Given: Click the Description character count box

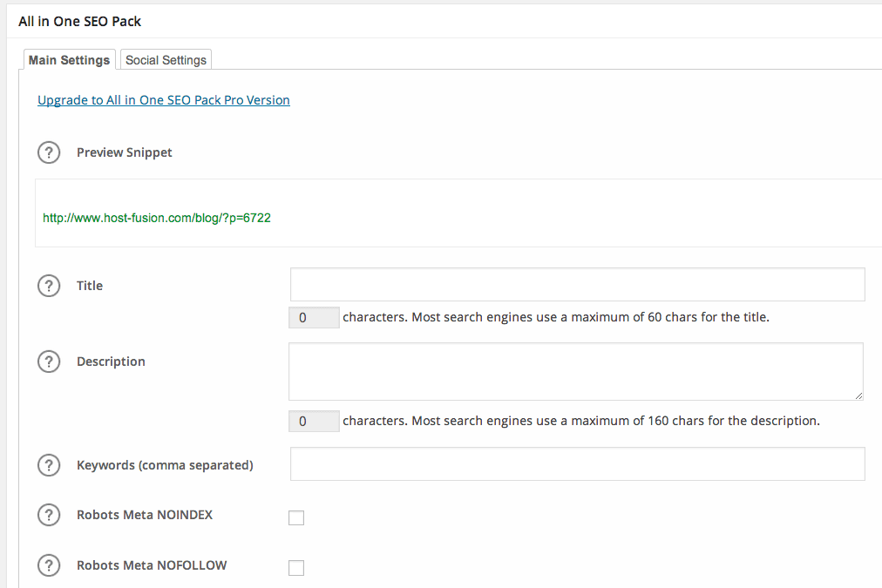Looking at the screenshot, I should pyautogui.click(x=314, y=422).
